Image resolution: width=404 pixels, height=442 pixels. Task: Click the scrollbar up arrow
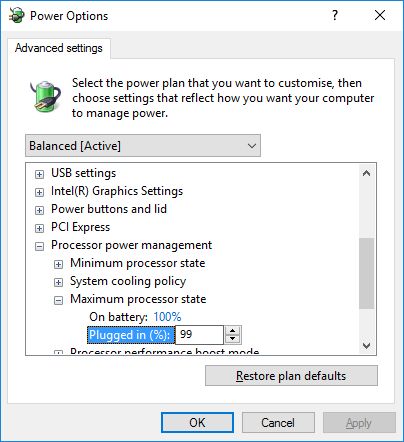(366, 173)
